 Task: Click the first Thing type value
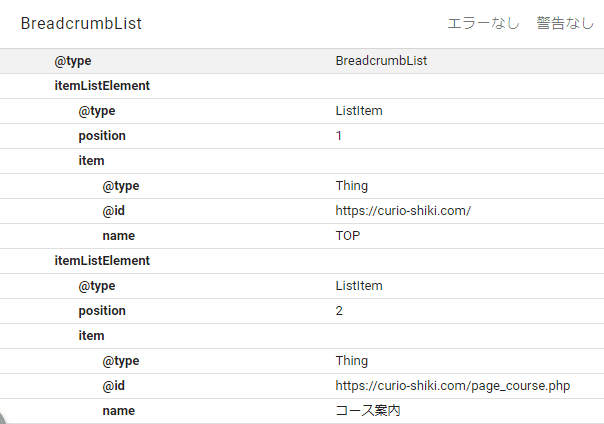point(352,186)
